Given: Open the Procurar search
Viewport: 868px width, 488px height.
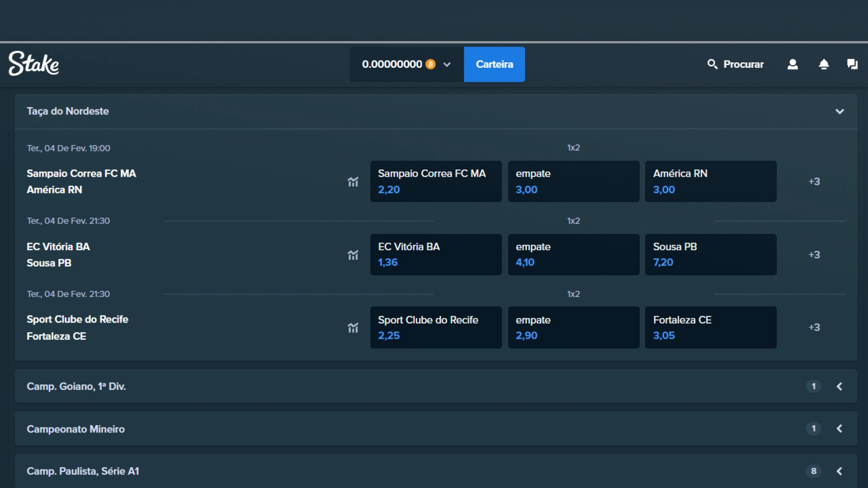Looking at the screenshot, I should (736, 64).
